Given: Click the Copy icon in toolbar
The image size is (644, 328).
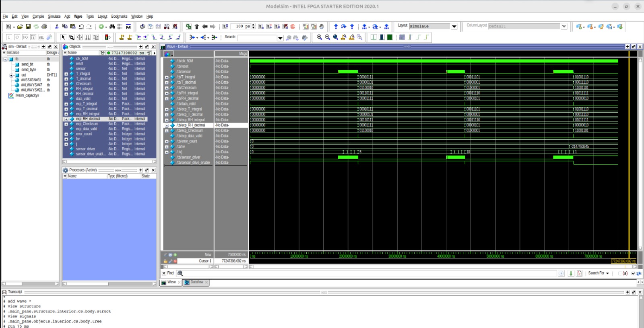Looking at the screenshot, I should point(65,27).
